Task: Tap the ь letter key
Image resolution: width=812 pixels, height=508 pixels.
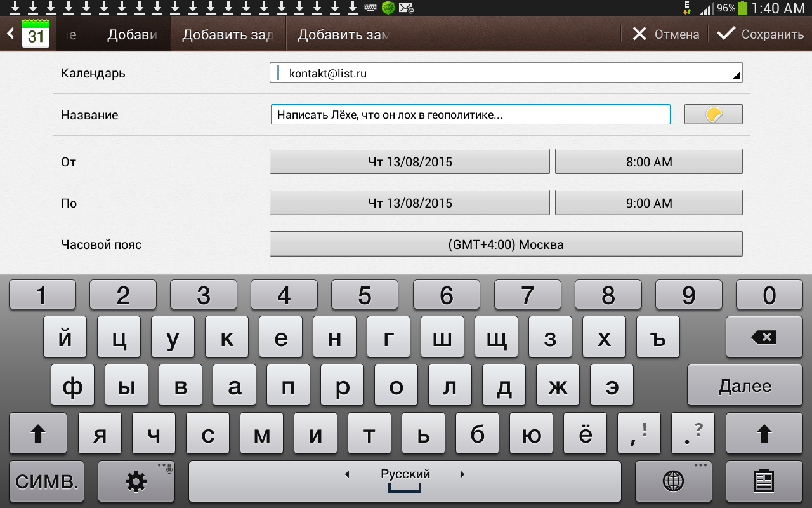Action: (x=423, y=434)
